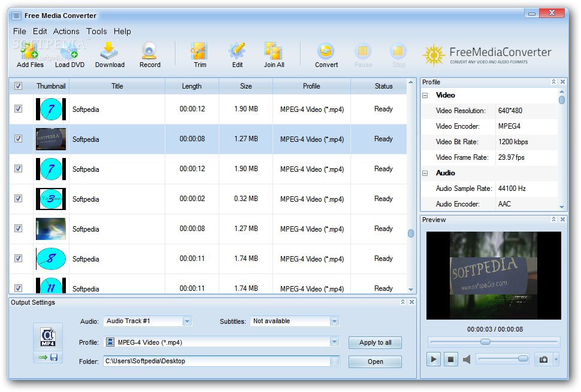Click the Join All icon
The height and width of the screenshot is (392, 581).
pos(274,54)
